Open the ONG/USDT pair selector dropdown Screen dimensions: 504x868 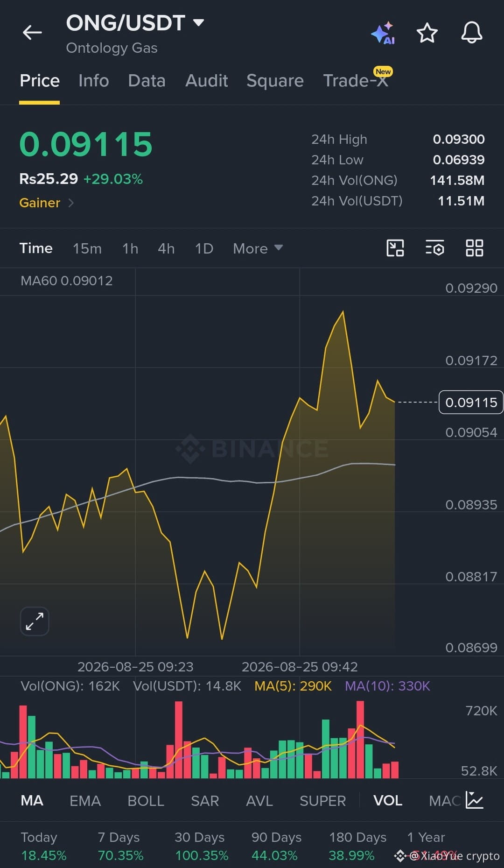coord(135,23)
